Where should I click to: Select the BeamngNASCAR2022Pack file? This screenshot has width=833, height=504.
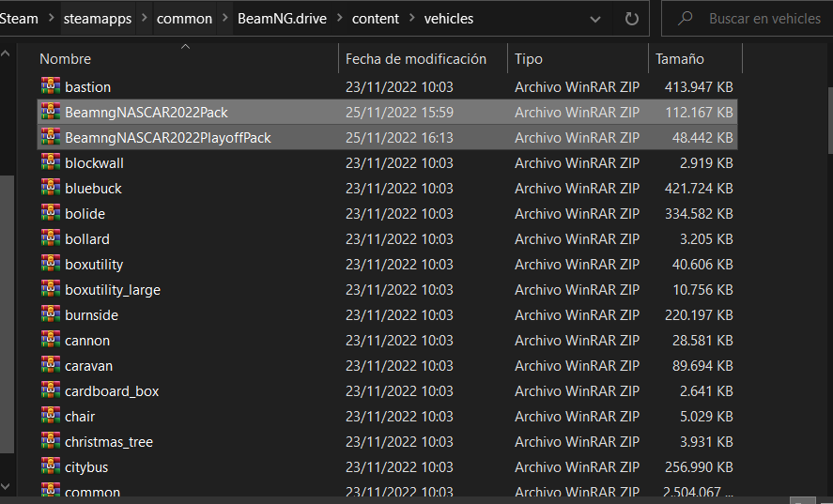[387, 112]
